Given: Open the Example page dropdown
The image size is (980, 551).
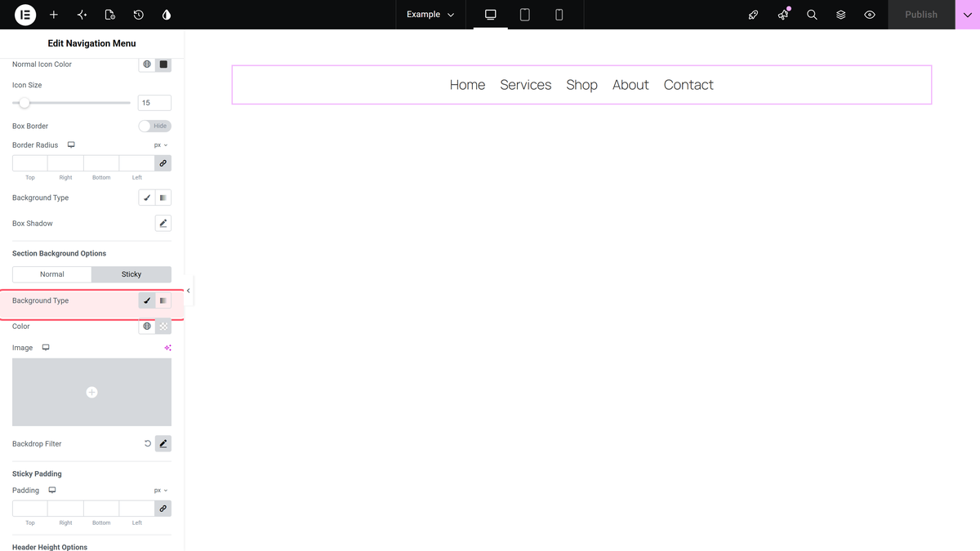Looking at the screenshot, I should 430,15.
